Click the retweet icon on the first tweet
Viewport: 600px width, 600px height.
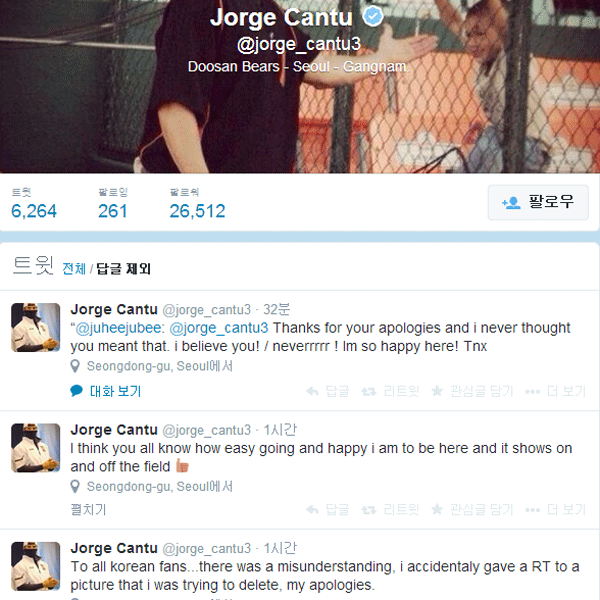tap(369, 391)
